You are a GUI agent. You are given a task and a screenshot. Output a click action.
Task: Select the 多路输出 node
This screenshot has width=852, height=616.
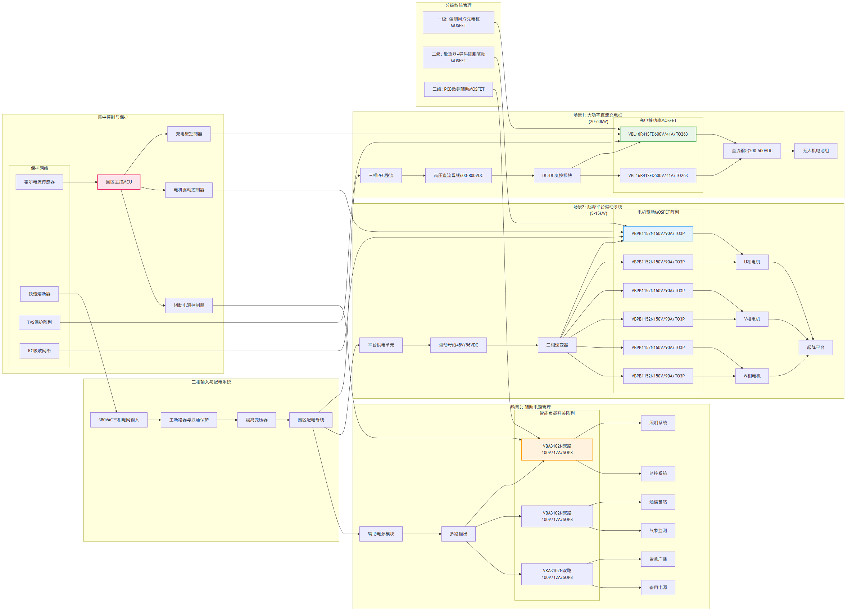pos(458,534)
